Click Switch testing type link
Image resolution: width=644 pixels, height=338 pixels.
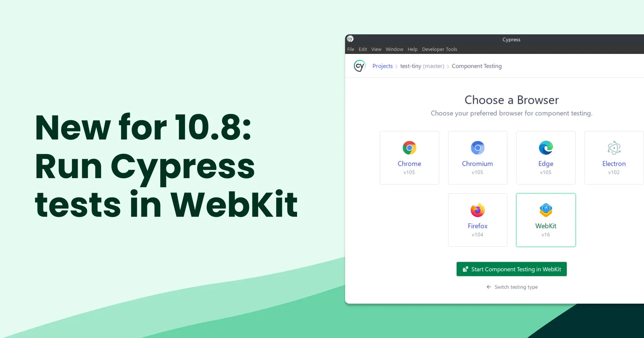(x=516, y=287)
